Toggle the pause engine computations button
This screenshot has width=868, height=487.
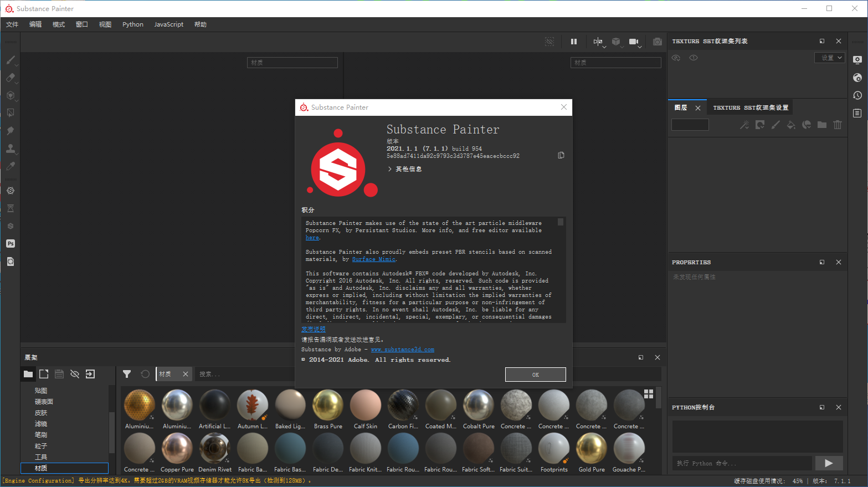pyautogui.click(x=573, y=42)
